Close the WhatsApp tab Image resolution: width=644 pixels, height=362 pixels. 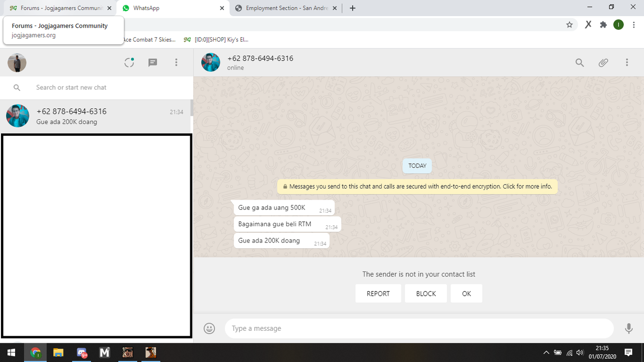pyautogui.click(x=222, y=8)
